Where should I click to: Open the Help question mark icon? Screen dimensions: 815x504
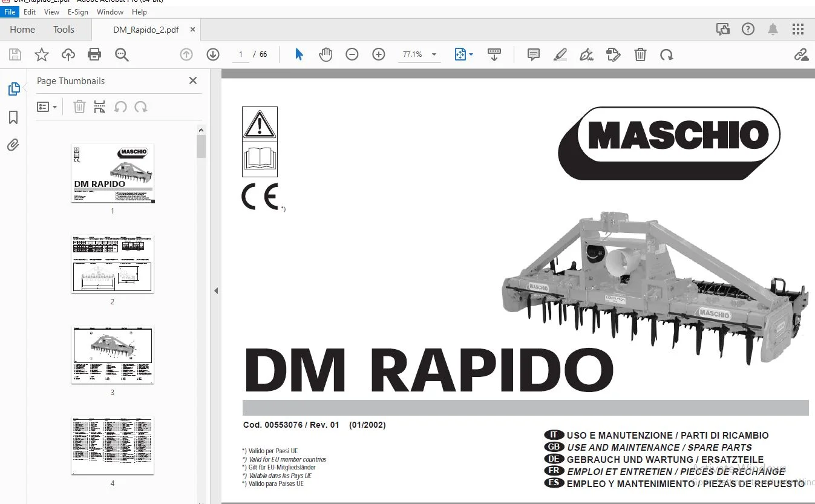click(748, 29)
